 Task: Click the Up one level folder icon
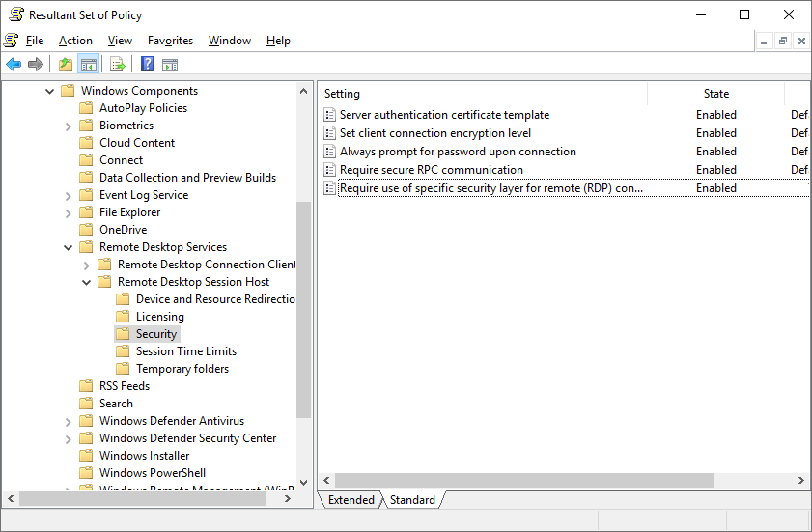point(65,65)
